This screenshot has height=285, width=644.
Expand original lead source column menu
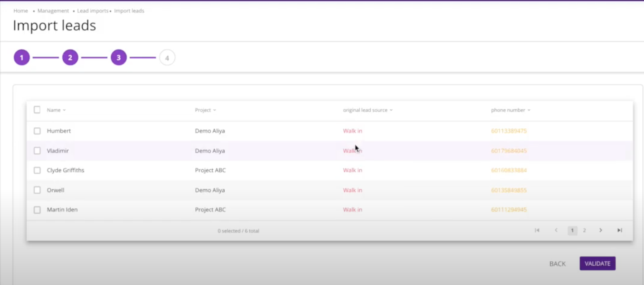coord(391,110)
